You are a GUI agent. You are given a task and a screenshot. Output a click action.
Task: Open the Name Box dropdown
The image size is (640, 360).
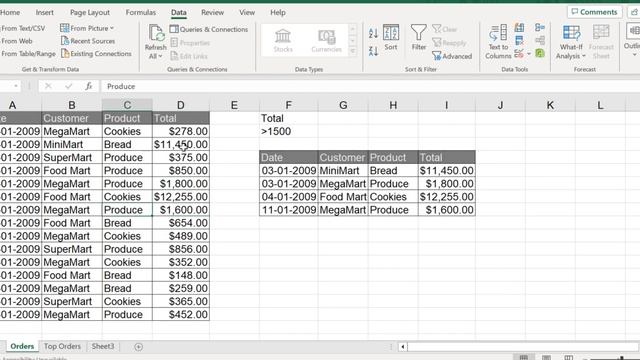16,86
